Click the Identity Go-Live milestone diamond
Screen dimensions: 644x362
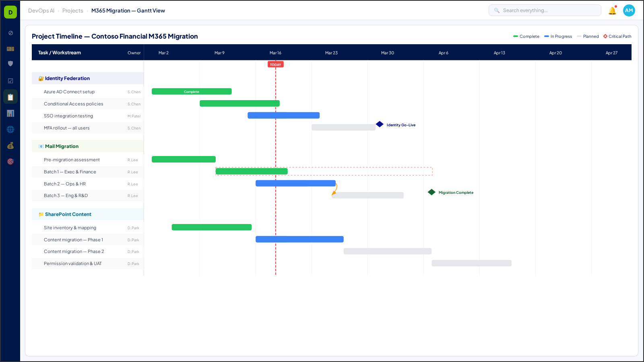click(380, 124)
